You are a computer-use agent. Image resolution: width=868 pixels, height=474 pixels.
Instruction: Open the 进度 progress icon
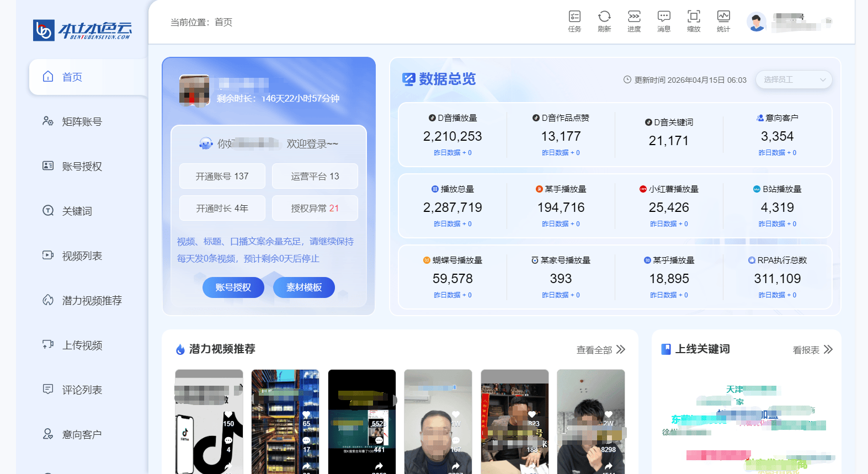[634, 22]
